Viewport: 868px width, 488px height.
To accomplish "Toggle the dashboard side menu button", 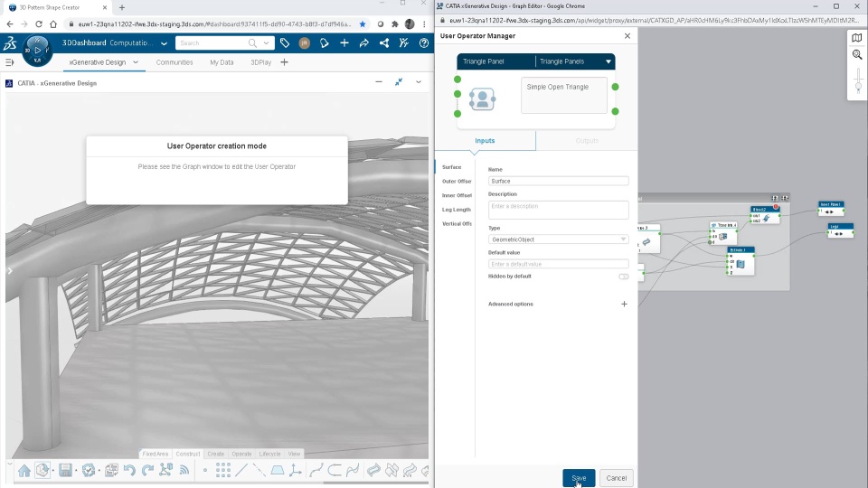I will click(9, 62).
